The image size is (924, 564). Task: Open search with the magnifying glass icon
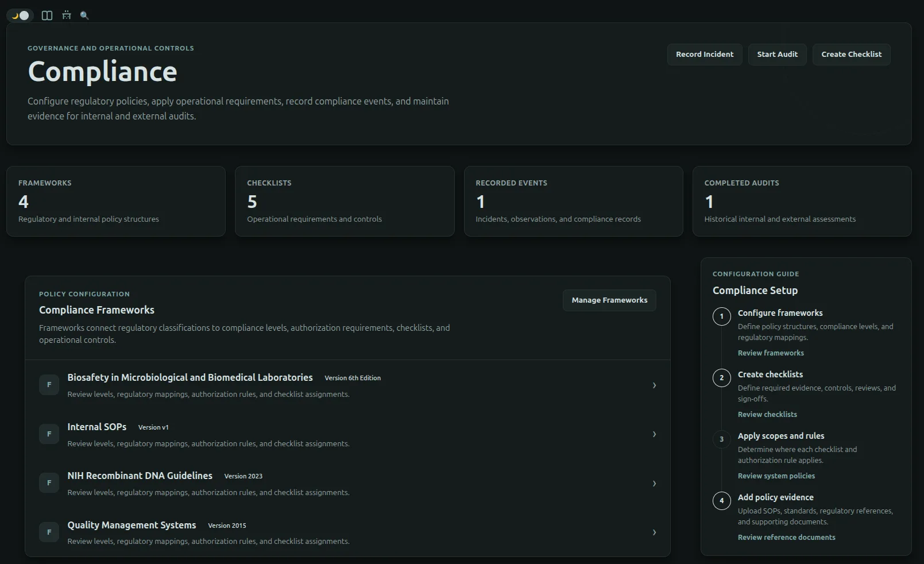coord(84,16)
